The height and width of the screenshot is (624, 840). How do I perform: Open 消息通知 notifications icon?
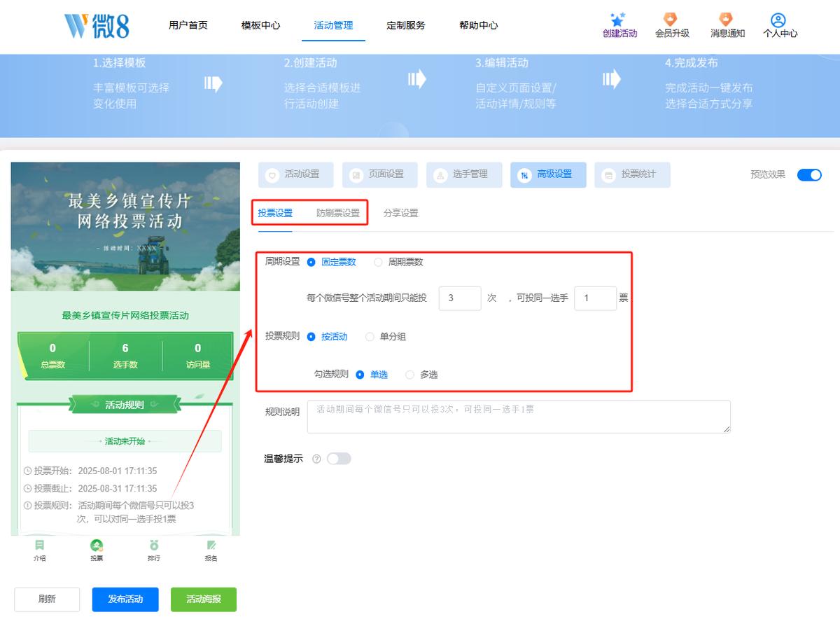726,19
